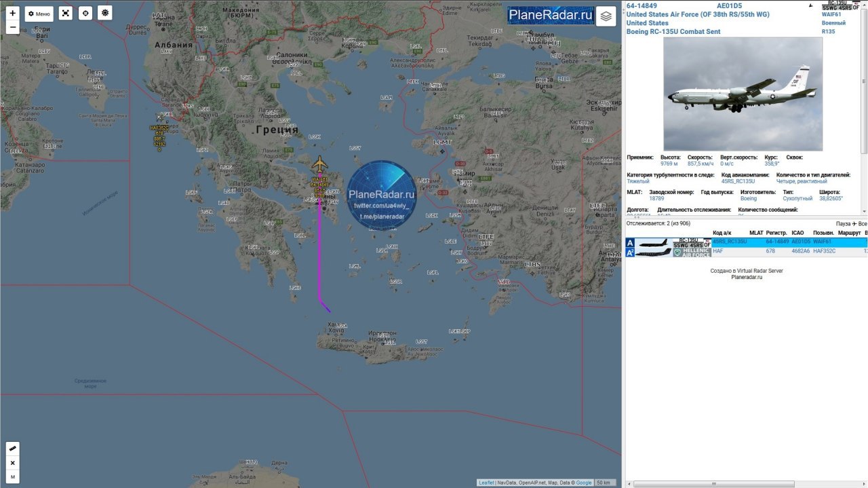Sort list by Маршрут column
The height and width of the screenshot is (488, 868).
coord(849,233)
